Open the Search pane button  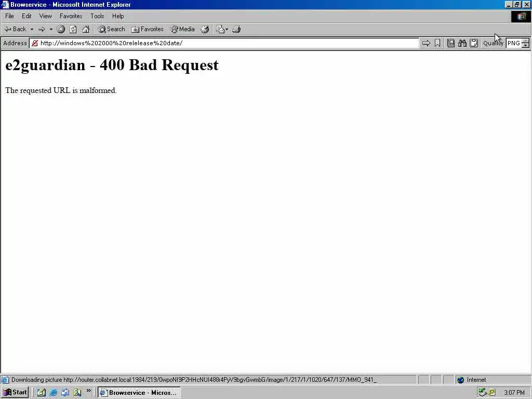(x=111, y=29)
